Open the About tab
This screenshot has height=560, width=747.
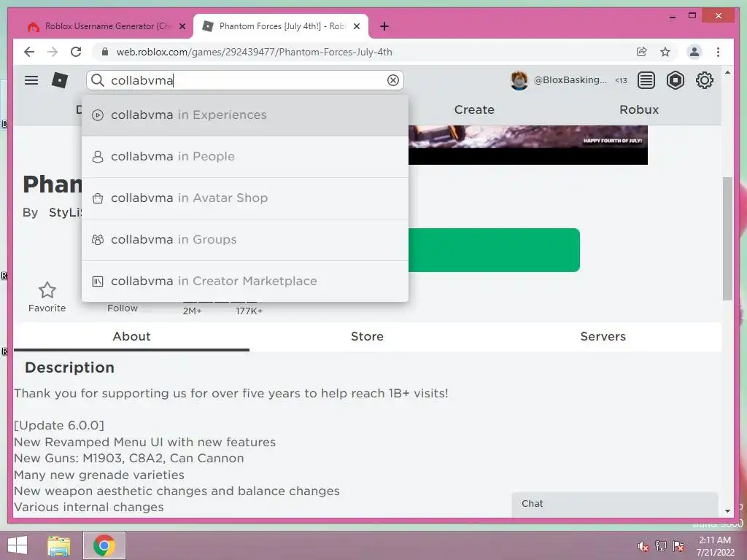pos(131,337)
